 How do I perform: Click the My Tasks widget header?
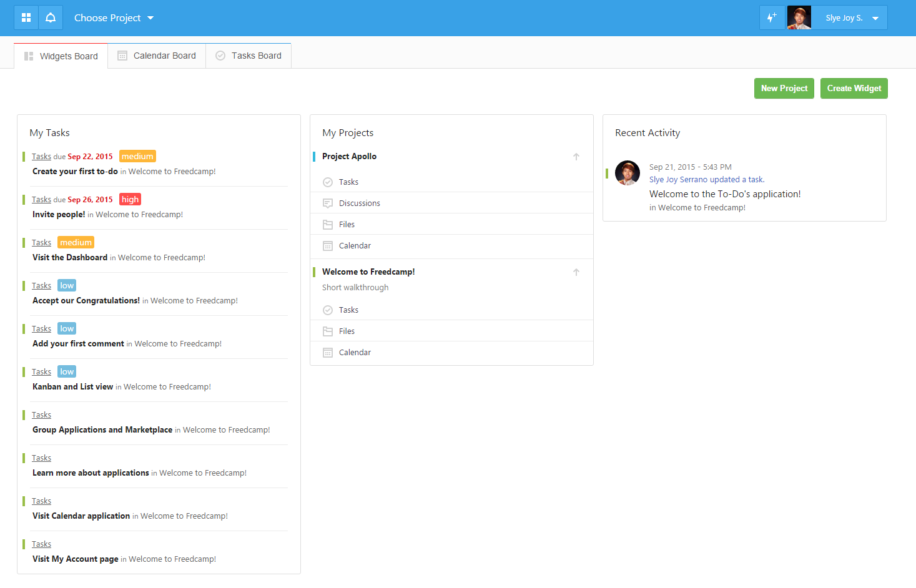(x=49, y=133)
